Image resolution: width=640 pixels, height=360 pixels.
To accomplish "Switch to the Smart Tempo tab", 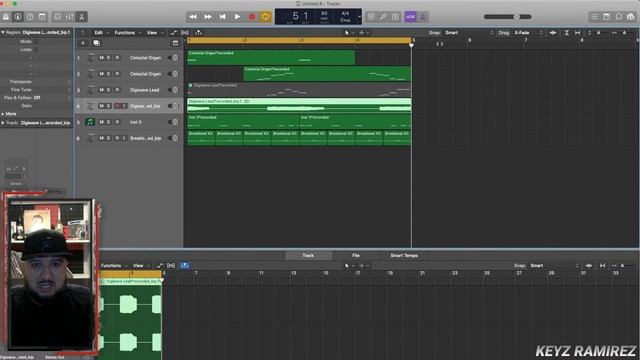I will pos(404,256).
